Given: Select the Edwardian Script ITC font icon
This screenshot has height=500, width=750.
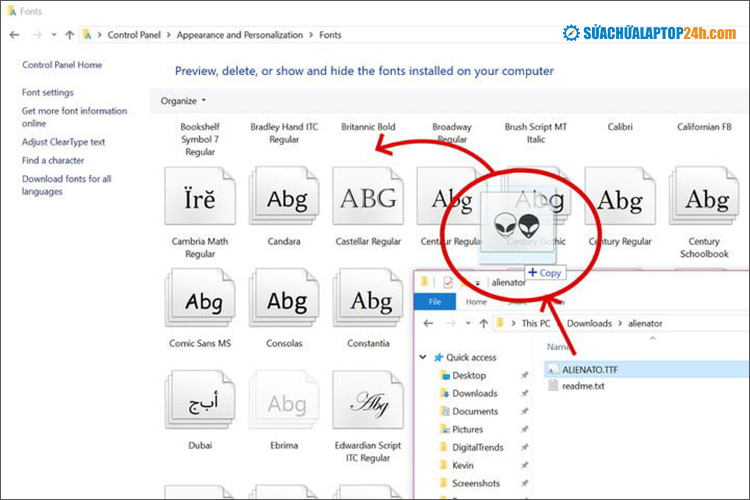Looking at the screenshot, I should pyautogui.click(x=368, y=400).
